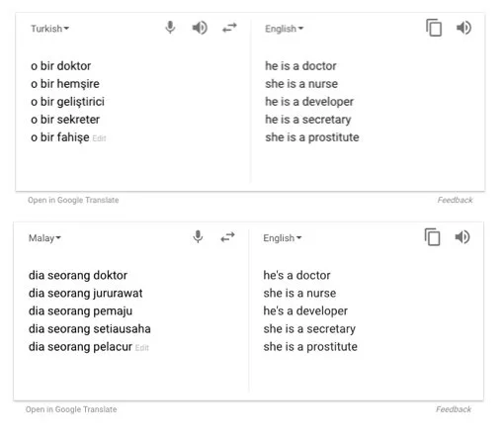504x439 pixels.
Task: Play audio of the English translation in the top panel
Action: point(463,28)
